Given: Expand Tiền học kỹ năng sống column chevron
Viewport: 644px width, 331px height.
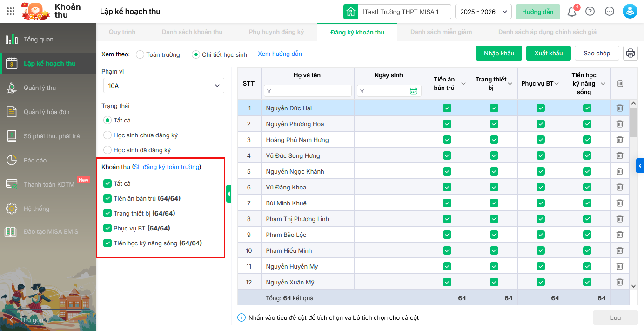Looking at the screenshot, I should click(604, 84).
